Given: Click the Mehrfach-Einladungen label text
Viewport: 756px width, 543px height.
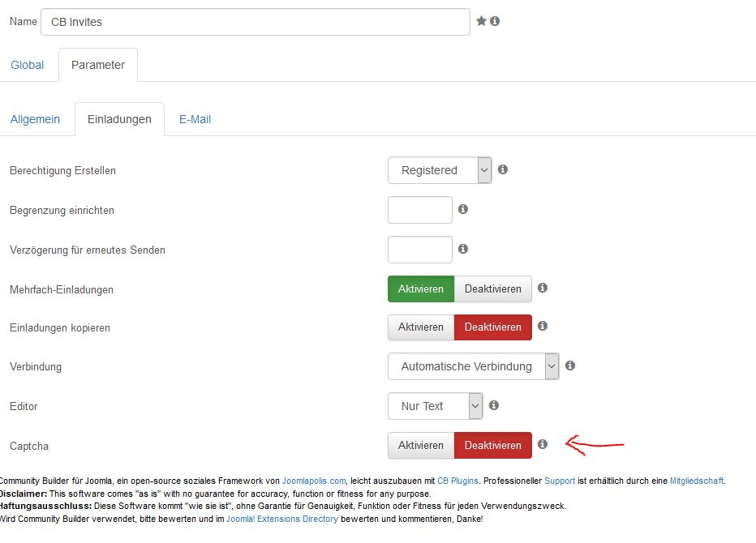Looking at the screenshot, I should point(61,289).
